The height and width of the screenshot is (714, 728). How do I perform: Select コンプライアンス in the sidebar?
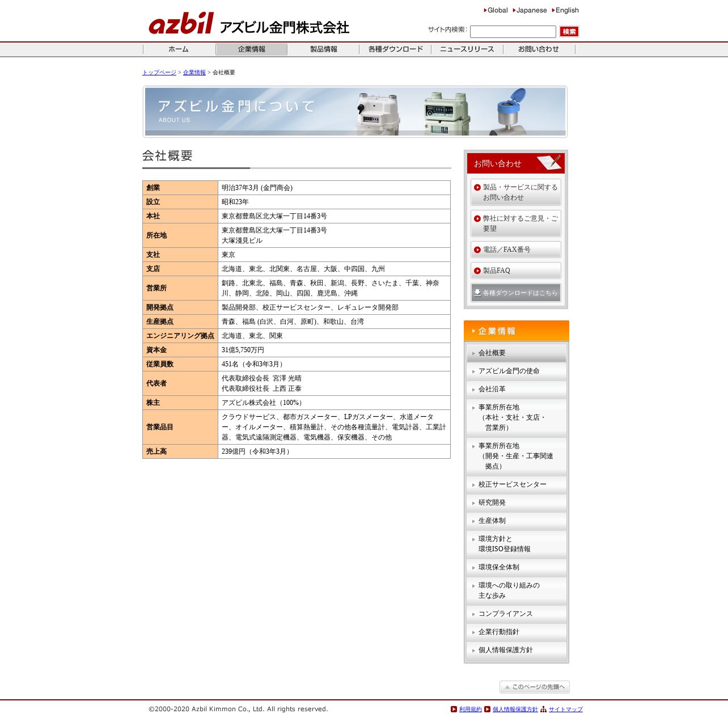517,614
